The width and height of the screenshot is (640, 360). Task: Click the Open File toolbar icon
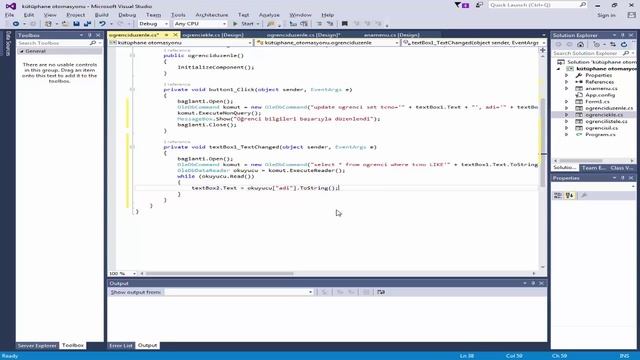[x=65, y=24]
